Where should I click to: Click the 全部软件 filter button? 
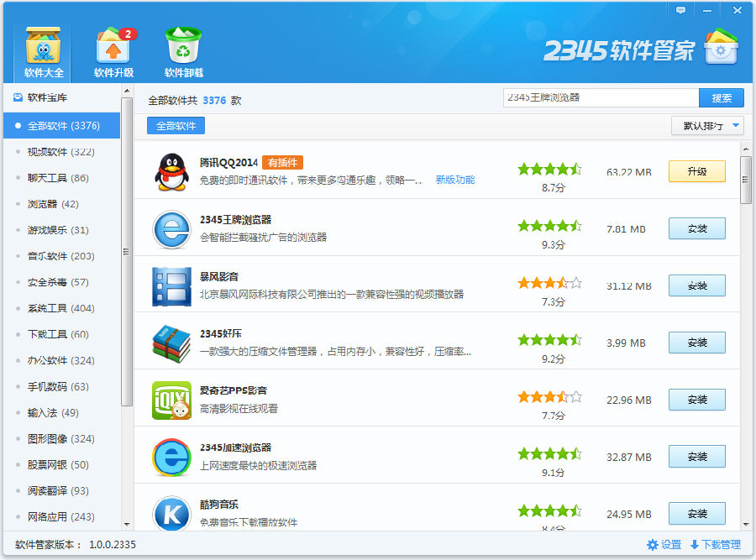pyautogui.click(x=176, y=126)
